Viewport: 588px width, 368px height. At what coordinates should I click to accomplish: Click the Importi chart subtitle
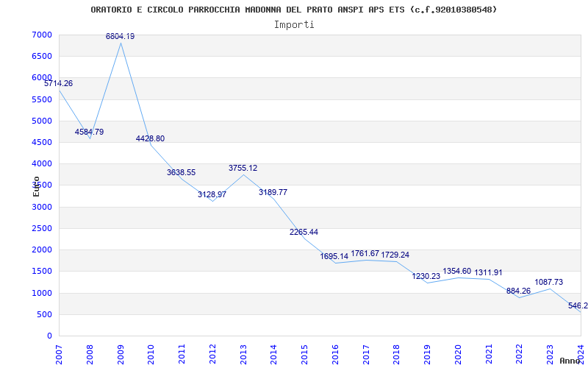[294, 25]
